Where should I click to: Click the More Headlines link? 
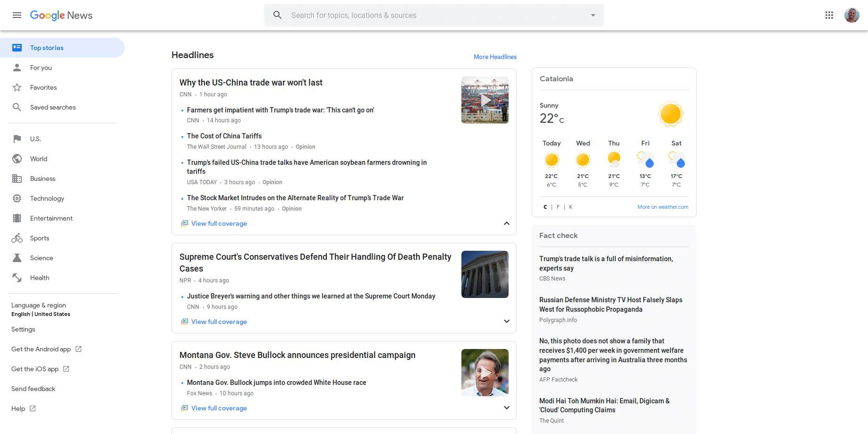495,57
